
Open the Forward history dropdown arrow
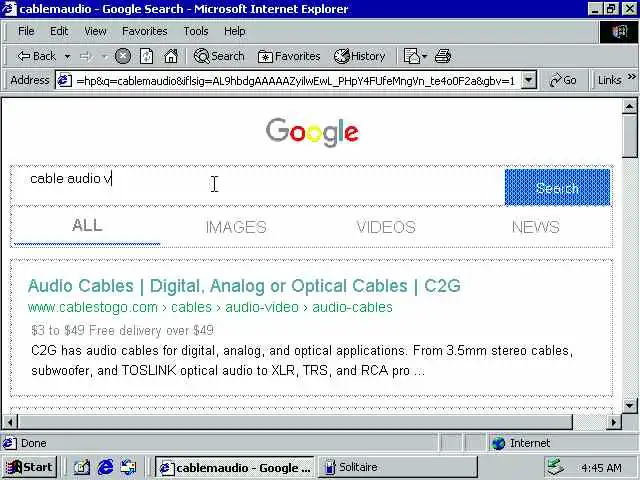(x=104, y=56)
